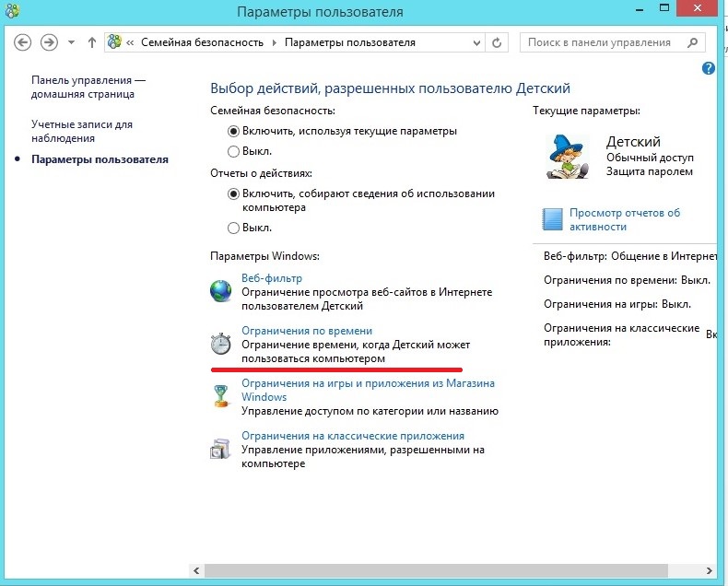Click the notebook icon for activity reports
This screenshot has height=586, width=728.
[x=553, y=219]
